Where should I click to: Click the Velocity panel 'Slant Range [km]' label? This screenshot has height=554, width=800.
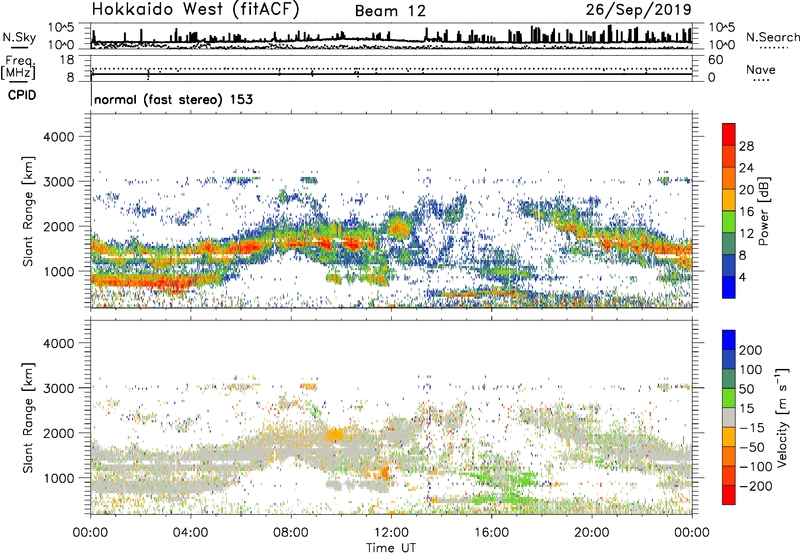point(28,418)
